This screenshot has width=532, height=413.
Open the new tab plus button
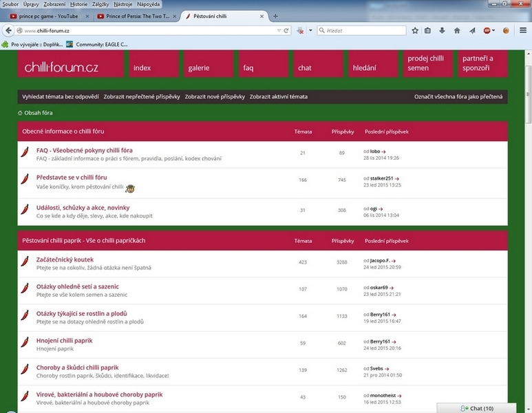click(x=275, y=16)
